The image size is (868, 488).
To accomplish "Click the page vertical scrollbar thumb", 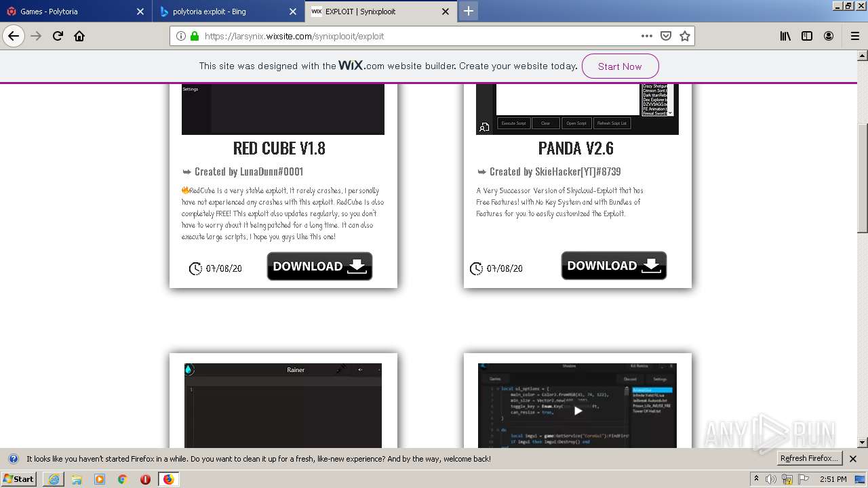I will [863, 178].
